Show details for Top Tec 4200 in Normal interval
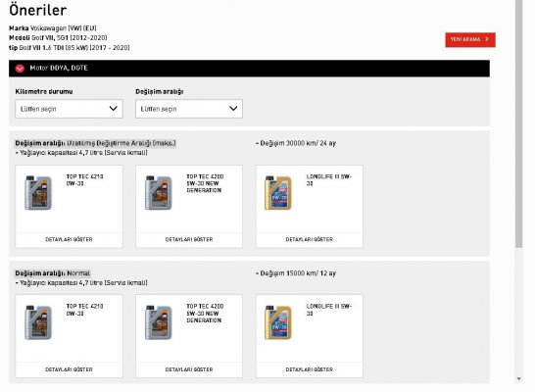The height and width of the screenshot is (392, 535). point(189,369)
